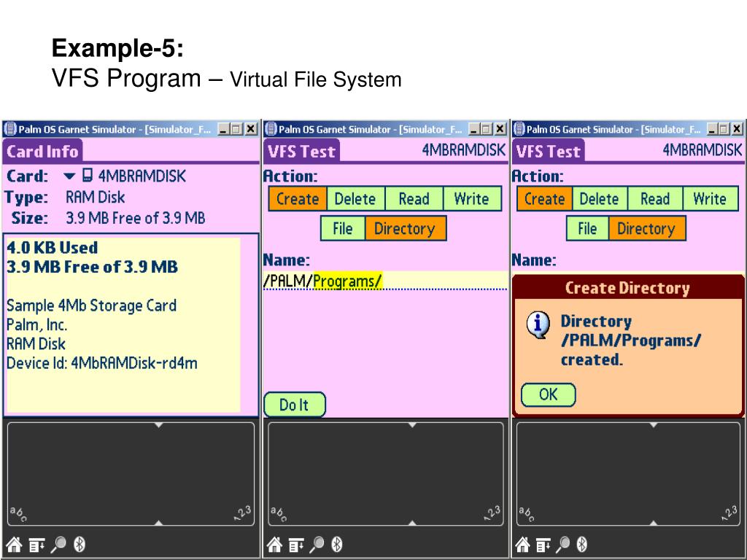Tap 123 Graffiti area in Card Info window
747x560 pixels.
242,513
